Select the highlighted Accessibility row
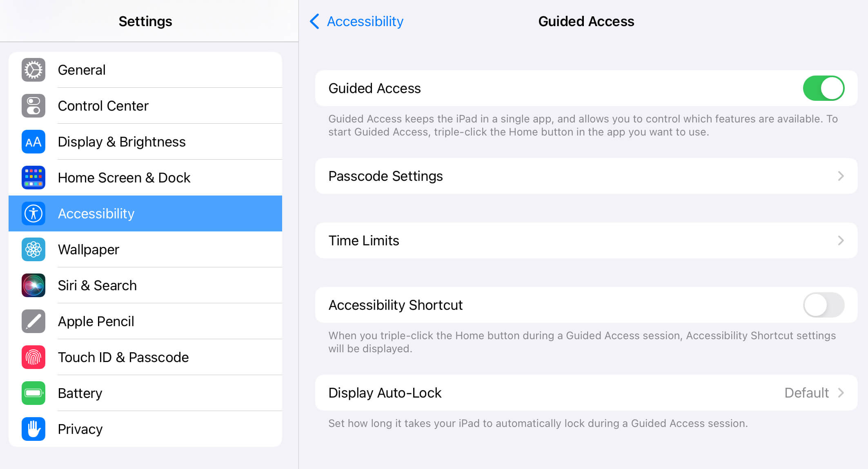This screenshot has height=469, width=868. pyautogui.click(x=145, y=213)
